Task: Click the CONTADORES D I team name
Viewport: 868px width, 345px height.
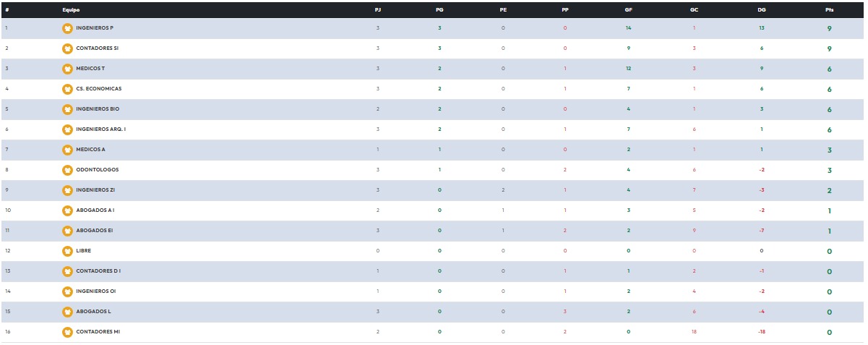Action: pyautogui.click(x=98, y=271)
